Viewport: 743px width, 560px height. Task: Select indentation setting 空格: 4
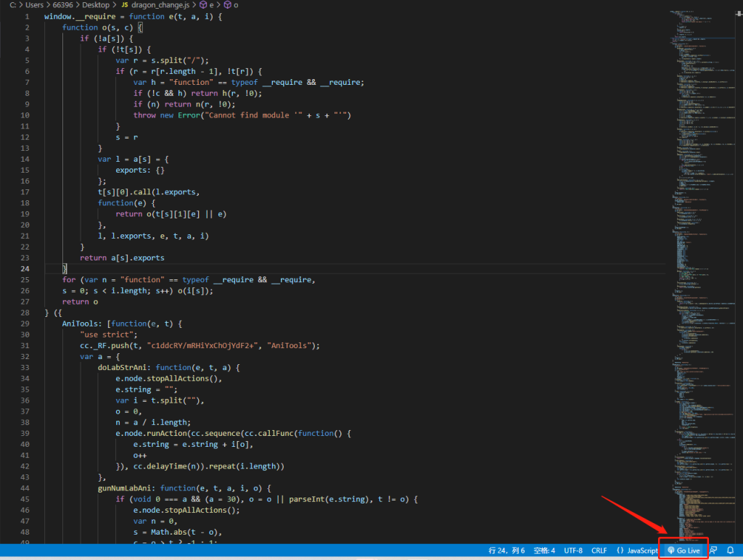point(544,550)
